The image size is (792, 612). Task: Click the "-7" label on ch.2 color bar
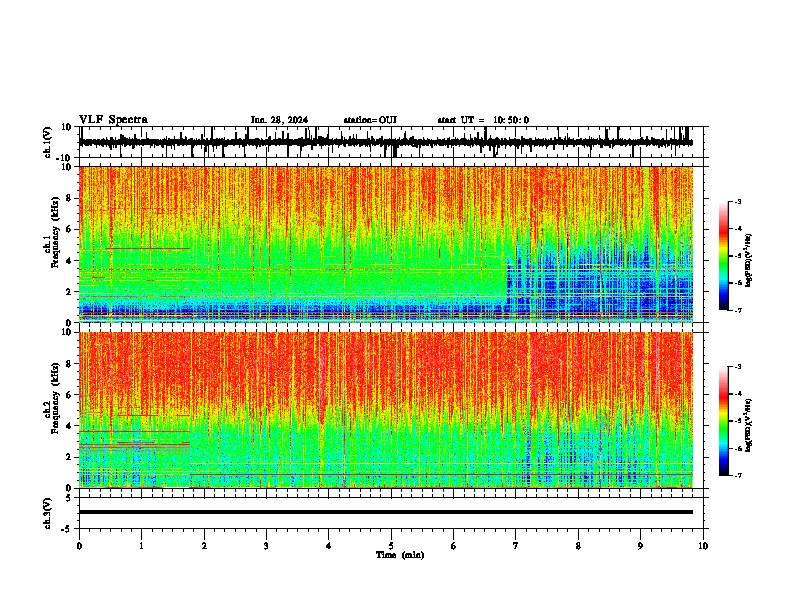(x=738, y=475)
